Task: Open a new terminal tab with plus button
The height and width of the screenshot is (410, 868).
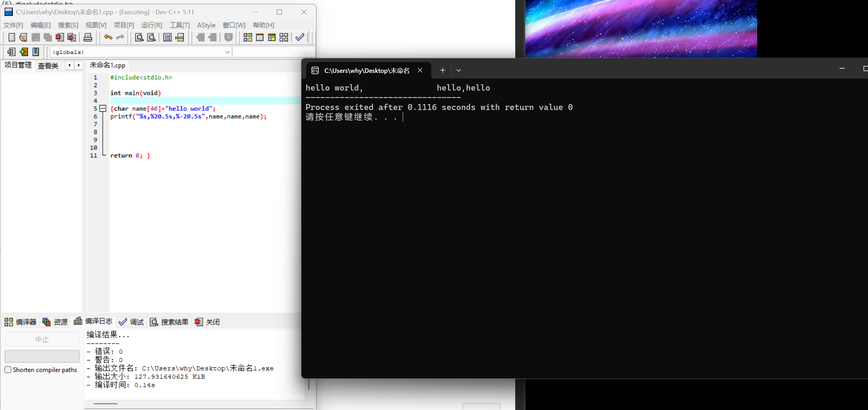Action: (x=443, y=70)
